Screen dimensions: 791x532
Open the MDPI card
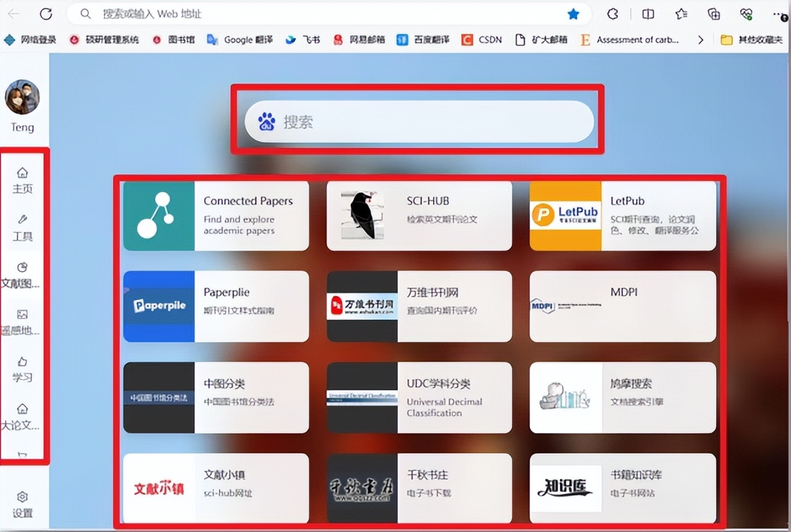pyautogui.click(x=623, y=306)
